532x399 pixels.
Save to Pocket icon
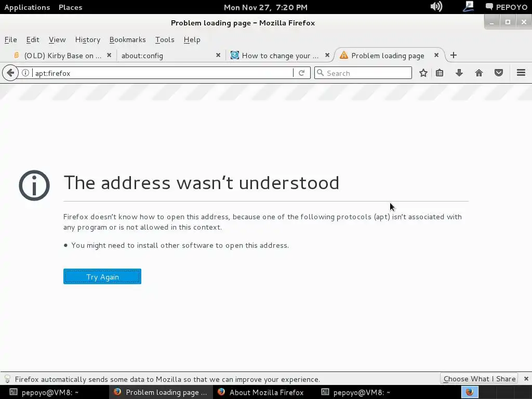pyautogui.click(x=498, y=73)
